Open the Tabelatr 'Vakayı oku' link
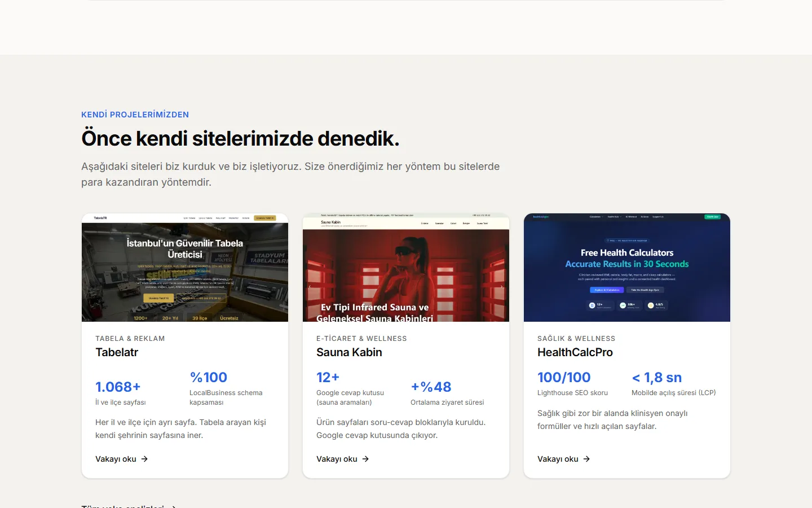The width and height of the screenshot is (812, 508). 121,459
